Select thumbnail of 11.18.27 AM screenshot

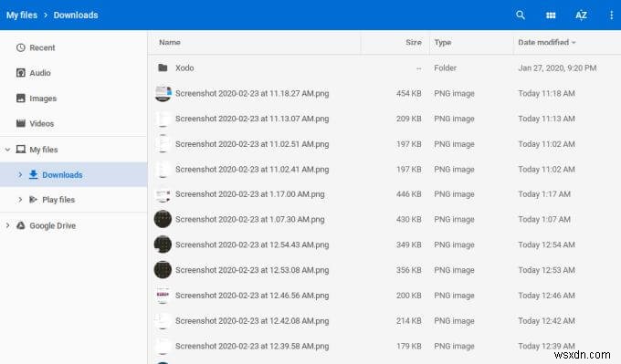[x=163, y=93]
